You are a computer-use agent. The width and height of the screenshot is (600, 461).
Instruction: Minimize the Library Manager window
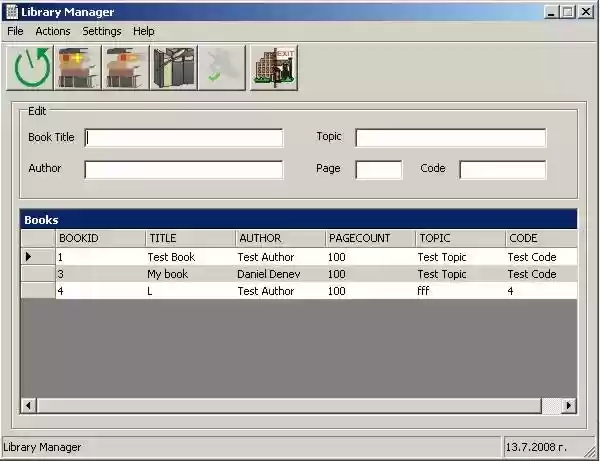(551, 12)
